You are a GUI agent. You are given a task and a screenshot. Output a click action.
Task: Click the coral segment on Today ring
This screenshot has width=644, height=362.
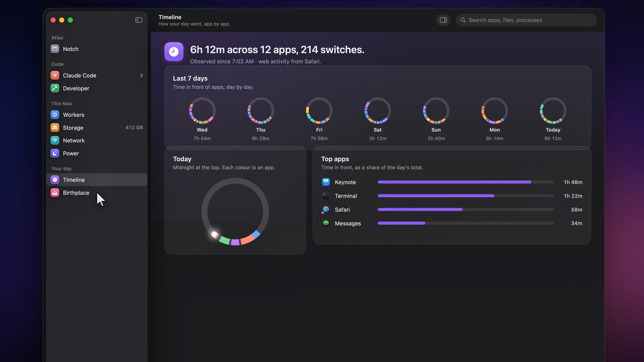(248, 239)
